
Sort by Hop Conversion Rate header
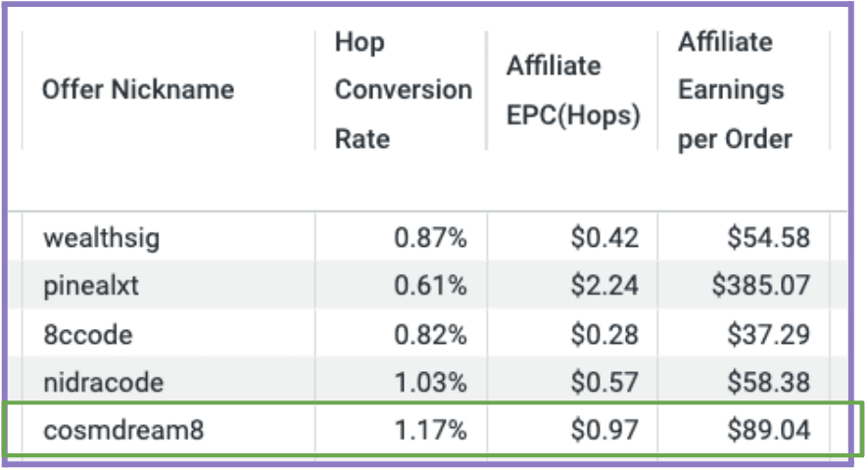404,90
